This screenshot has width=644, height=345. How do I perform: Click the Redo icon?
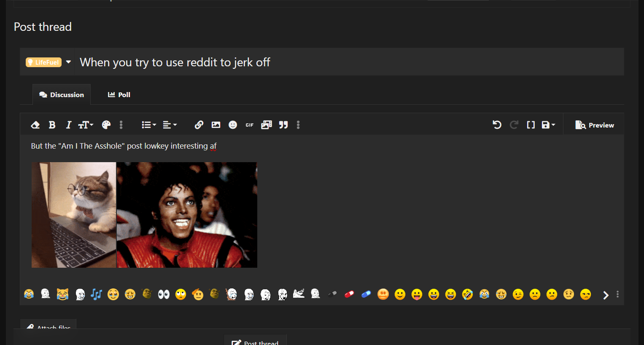pyautogui.click(x=514, y=125)
